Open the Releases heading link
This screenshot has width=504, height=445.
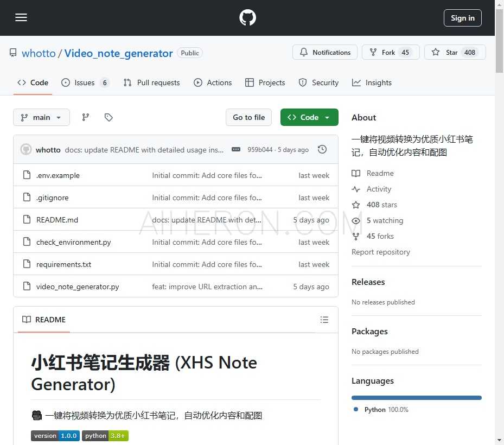pos(368,282)
